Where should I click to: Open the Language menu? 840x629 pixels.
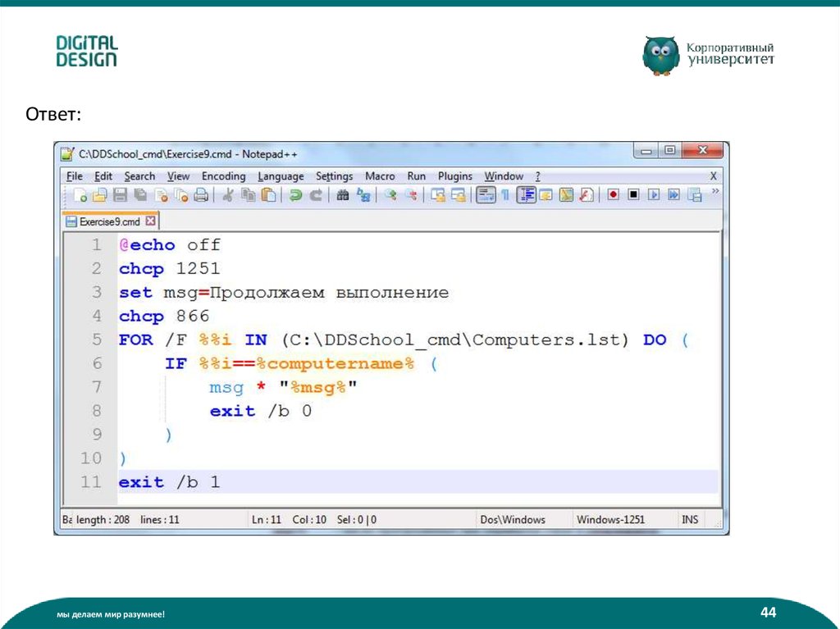(281, 176)
